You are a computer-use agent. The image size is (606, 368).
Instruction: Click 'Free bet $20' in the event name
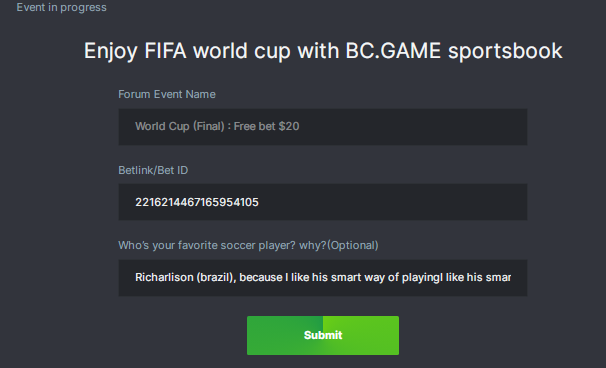[266, 126]
